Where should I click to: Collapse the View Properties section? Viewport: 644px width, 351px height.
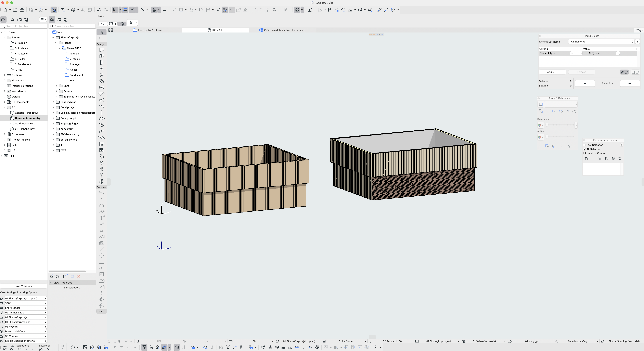click(x=51, y=283)
